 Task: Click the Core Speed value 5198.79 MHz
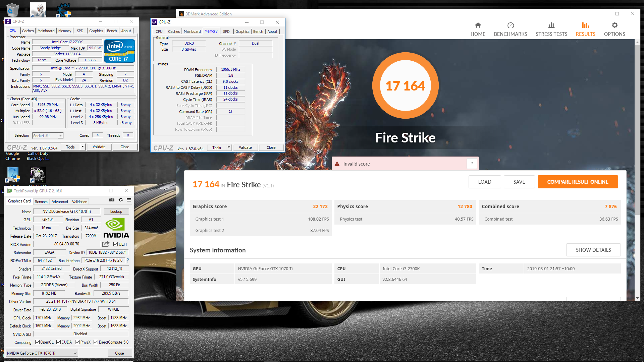point(48,105)
